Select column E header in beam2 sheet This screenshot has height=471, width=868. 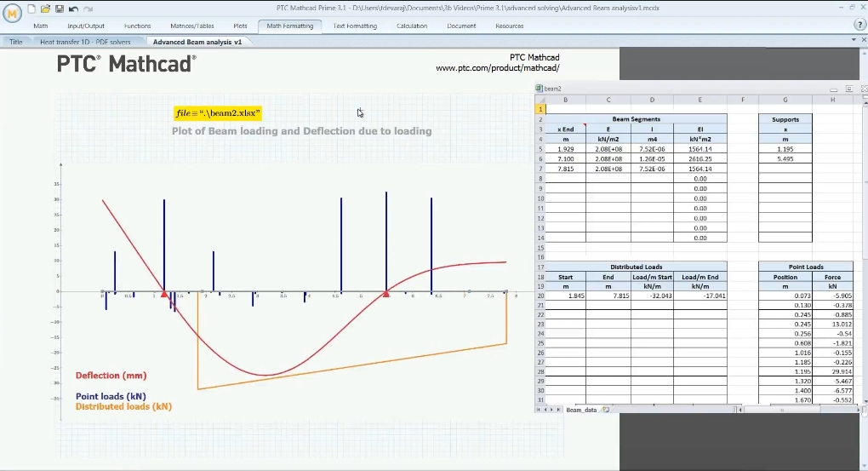[x=700, y=100]
